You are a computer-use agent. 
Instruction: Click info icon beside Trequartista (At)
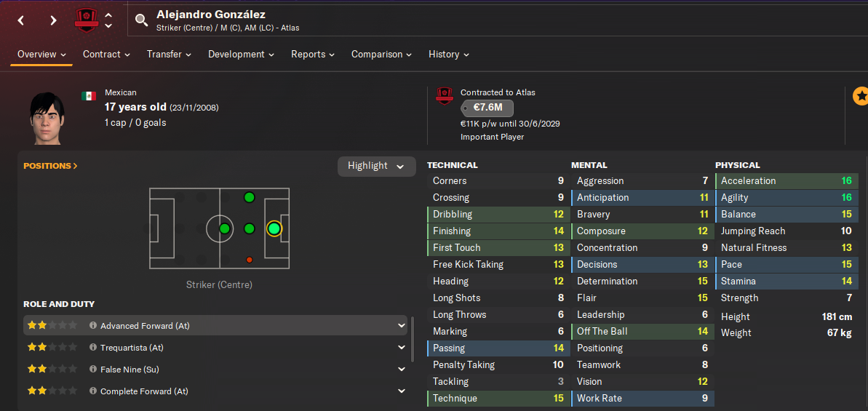(93, 348)
